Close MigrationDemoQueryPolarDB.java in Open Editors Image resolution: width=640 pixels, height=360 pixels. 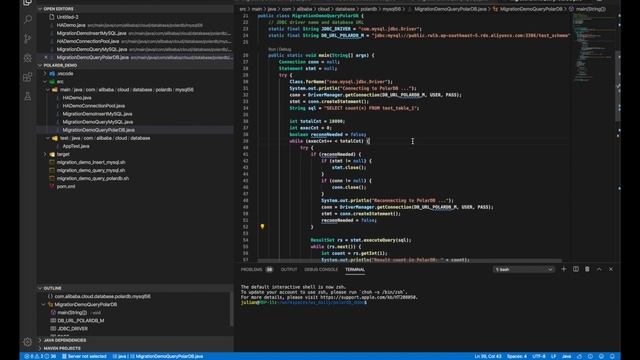46,58
